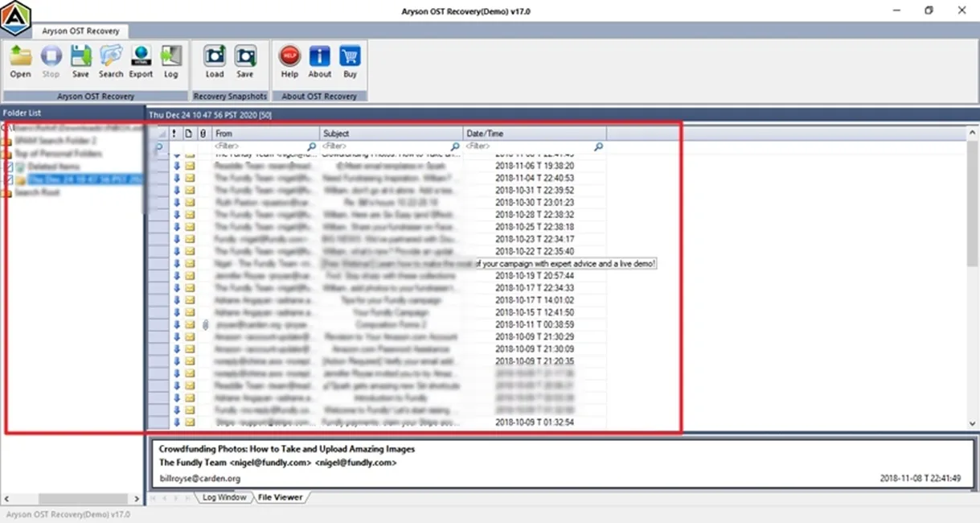
Task: Click the paperclip icon in the 2018-10-11 row
Action: 204,324
